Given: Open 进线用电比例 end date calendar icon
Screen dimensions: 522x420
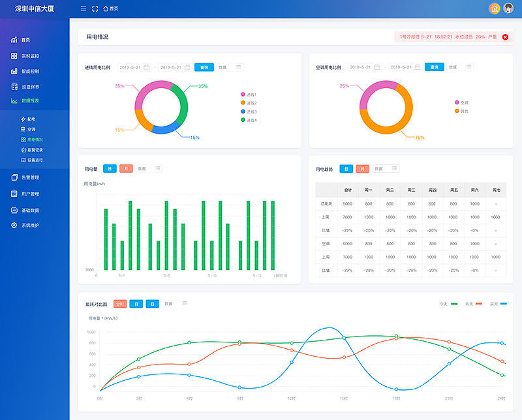Looking at the screenshot, I should [x=187, y=67].
